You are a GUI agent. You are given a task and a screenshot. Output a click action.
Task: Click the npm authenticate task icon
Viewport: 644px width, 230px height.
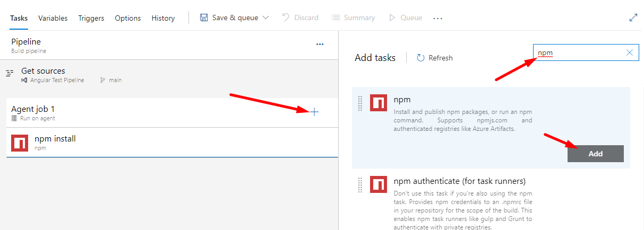coord(378,184)
